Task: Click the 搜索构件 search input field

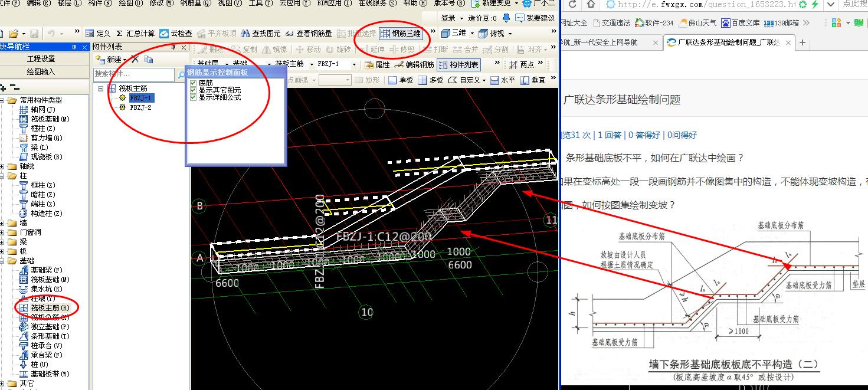Action: tap(135, 74)
